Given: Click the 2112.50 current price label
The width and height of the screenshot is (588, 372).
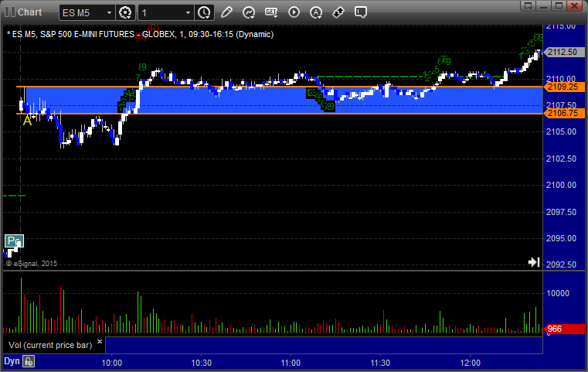Looking at the screenshot, I should click(x=563, y=52).
